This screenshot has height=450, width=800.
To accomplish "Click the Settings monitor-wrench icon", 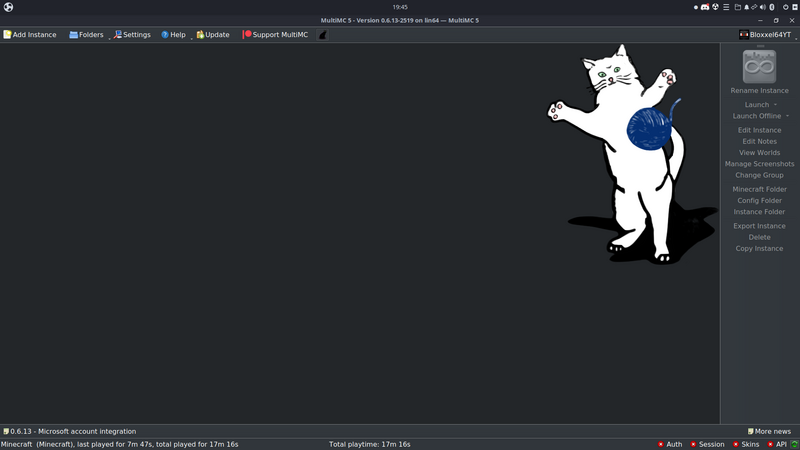I will (x=118, y=35).
